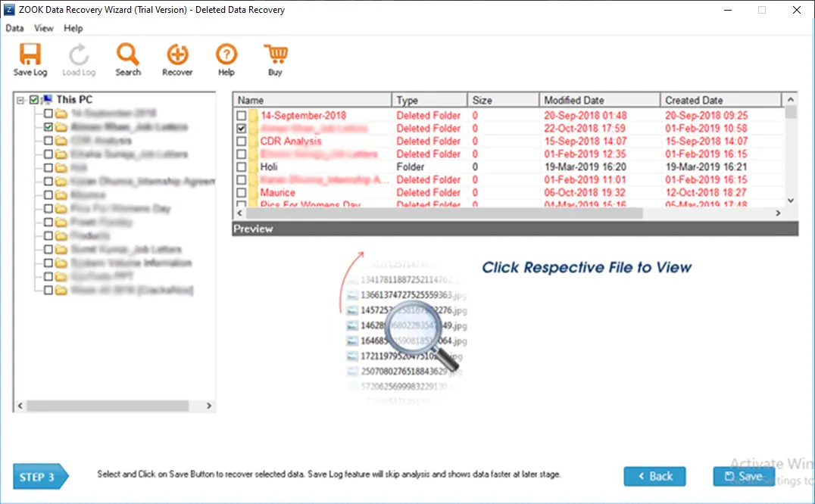Check the 14-September-2018 list checkbox

point(241,115)
